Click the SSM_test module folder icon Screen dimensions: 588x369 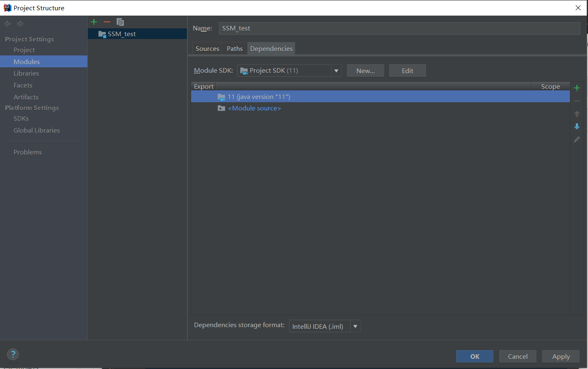click(x=102, y=34)
